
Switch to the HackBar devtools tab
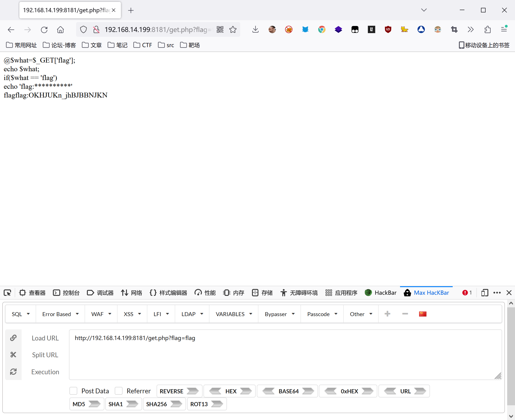tap(381, 293)
